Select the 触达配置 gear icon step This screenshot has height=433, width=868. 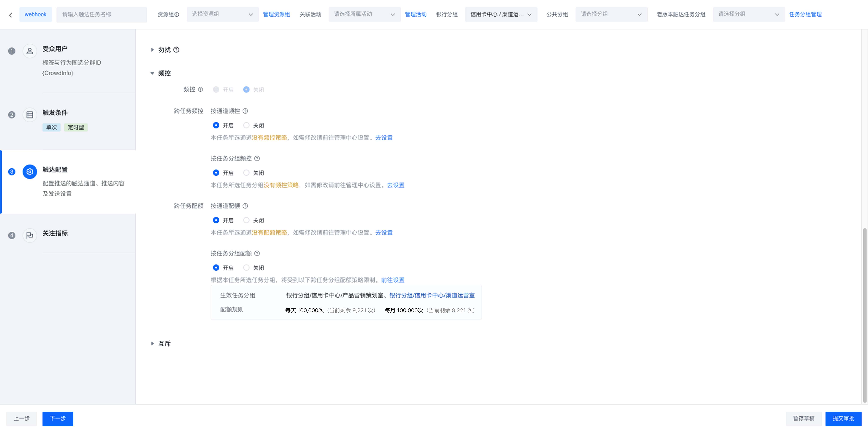[30, 172]
